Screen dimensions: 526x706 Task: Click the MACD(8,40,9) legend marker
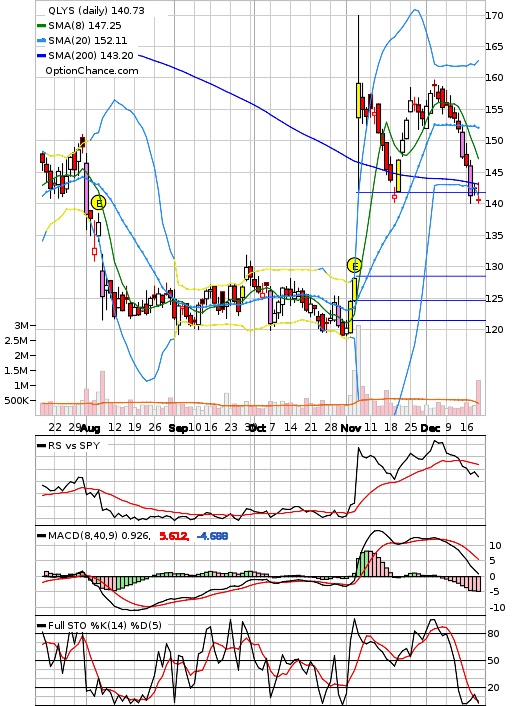click(x=41, y=536)
